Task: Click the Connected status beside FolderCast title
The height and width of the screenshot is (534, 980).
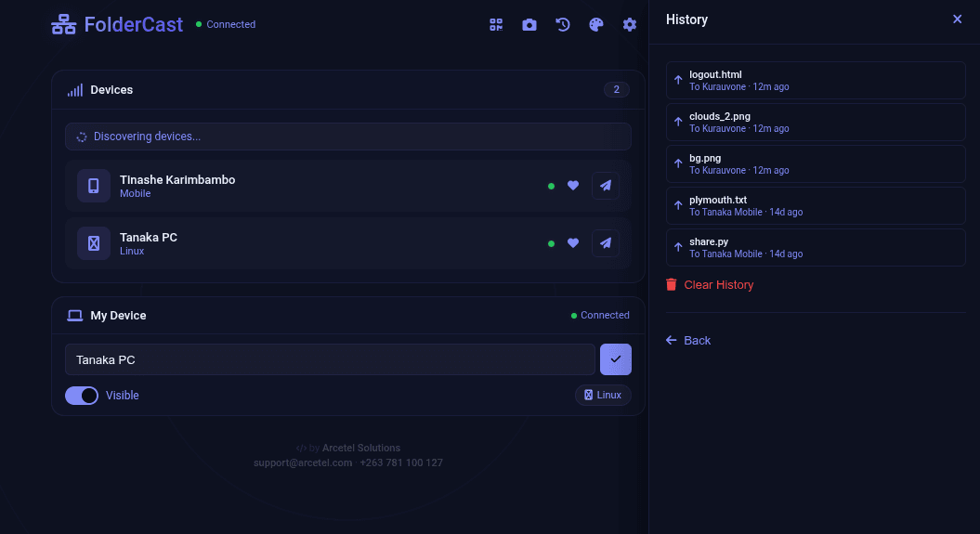Action: point(226,24)
